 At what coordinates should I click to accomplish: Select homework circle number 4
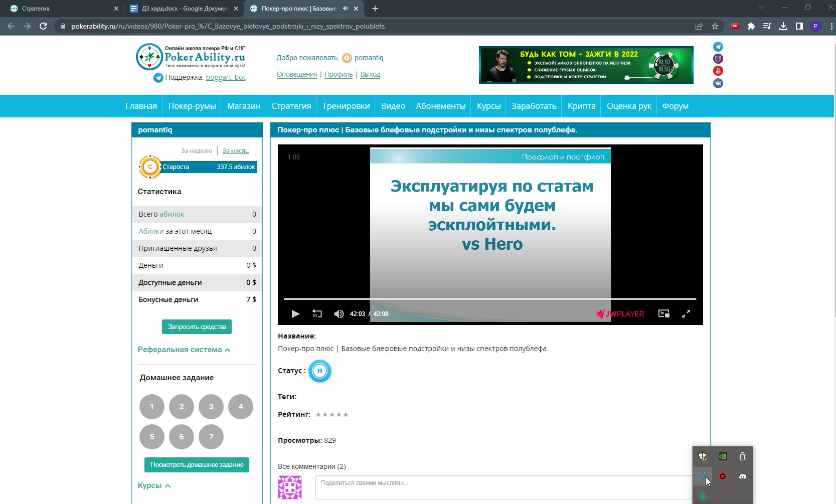[x=241, y=407]
